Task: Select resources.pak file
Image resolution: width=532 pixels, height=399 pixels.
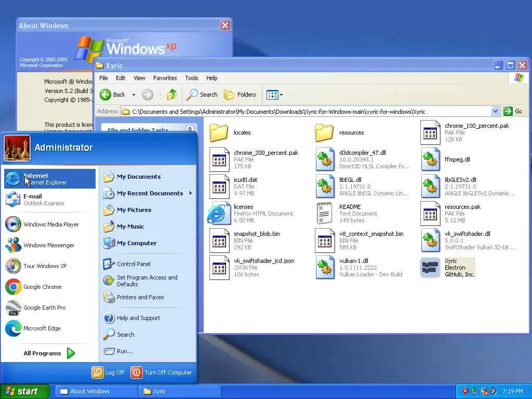Action: [451, 214]
